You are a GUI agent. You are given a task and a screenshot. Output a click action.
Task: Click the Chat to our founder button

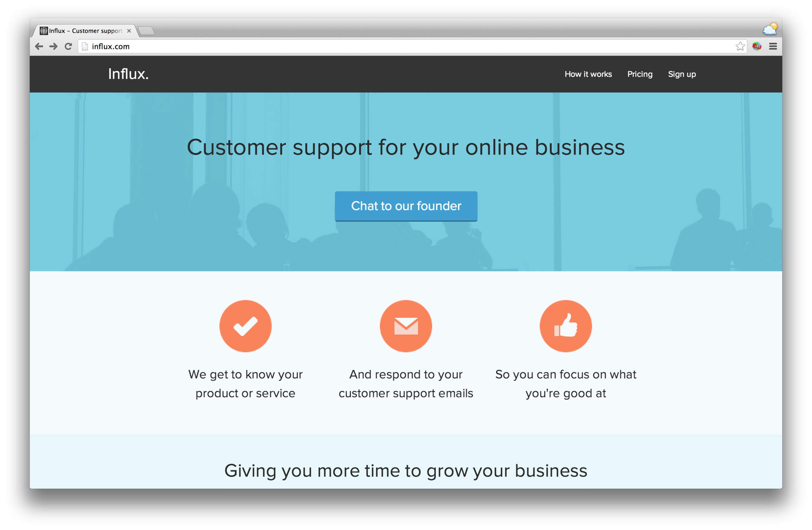(406, 206)
